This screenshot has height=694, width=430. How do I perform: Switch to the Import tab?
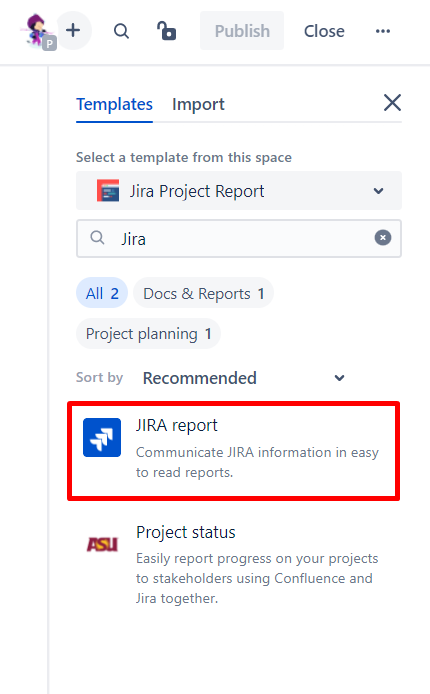(198, 104)
